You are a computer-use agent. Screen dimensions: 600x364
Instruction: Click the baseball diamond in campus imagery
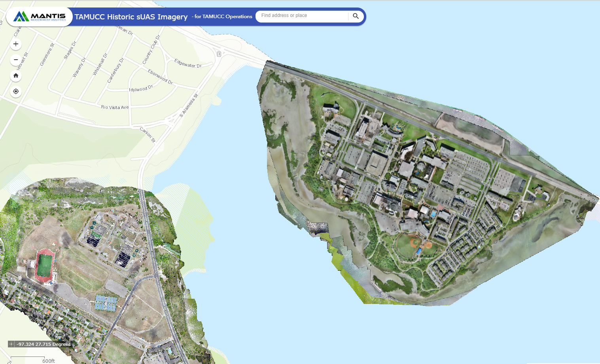(414, 243)
